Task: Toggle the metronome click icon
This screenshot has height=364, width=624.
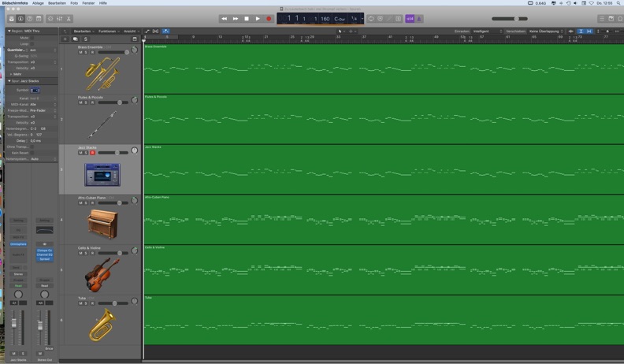Action: click(419, 19)
